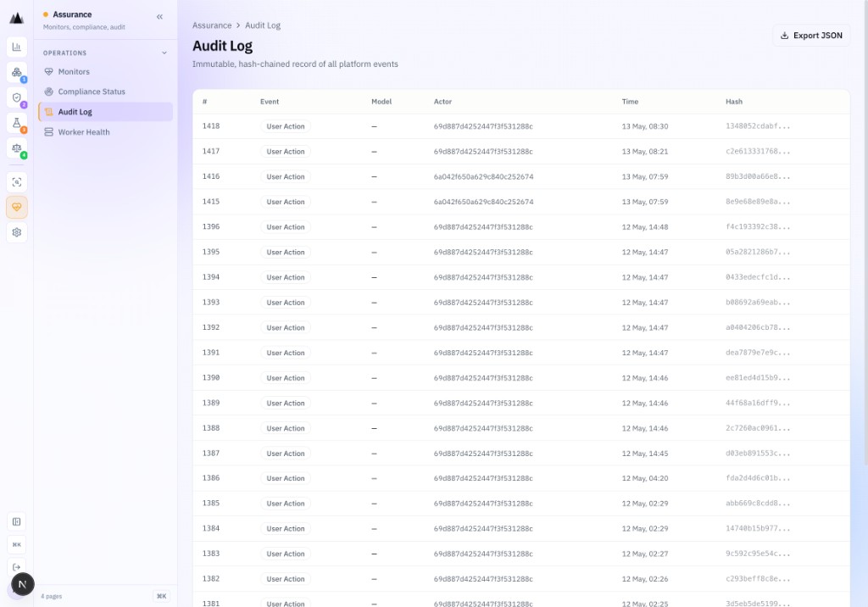
Task: Open Monitors in the sidebar
Action: click(105, 71)
